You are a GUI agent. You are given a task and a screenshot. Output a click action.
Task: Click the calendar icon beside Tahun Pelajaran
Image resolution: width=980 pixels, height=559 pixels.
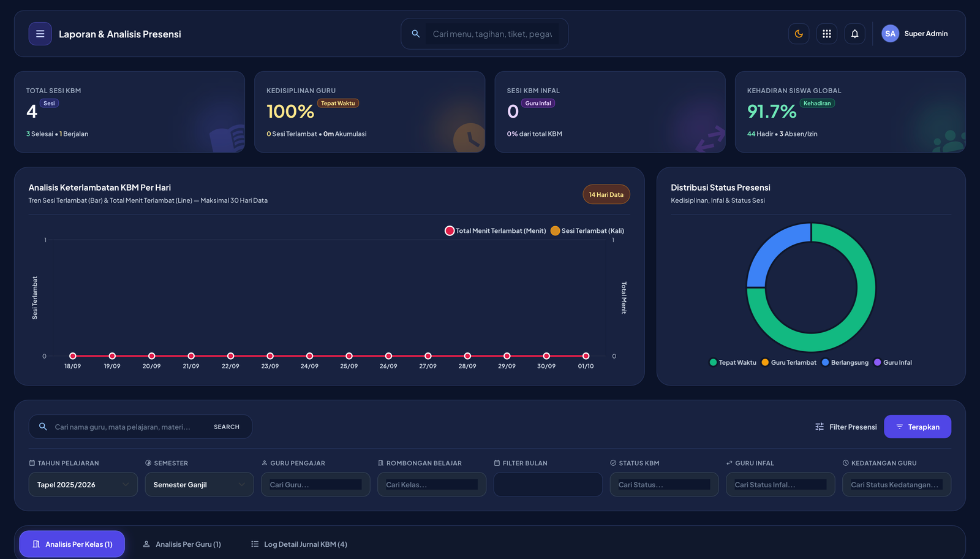click(x=32, y=463)
